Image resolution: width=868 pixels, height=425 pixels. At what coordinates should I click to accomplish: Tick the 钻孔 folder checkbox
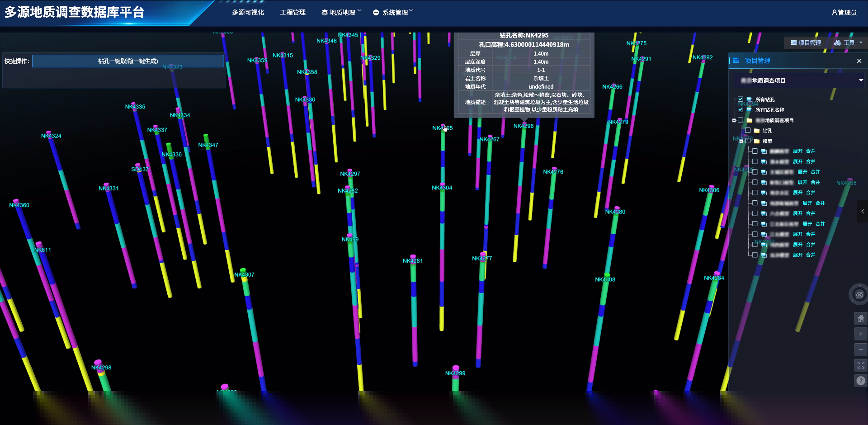click(748, 130)
